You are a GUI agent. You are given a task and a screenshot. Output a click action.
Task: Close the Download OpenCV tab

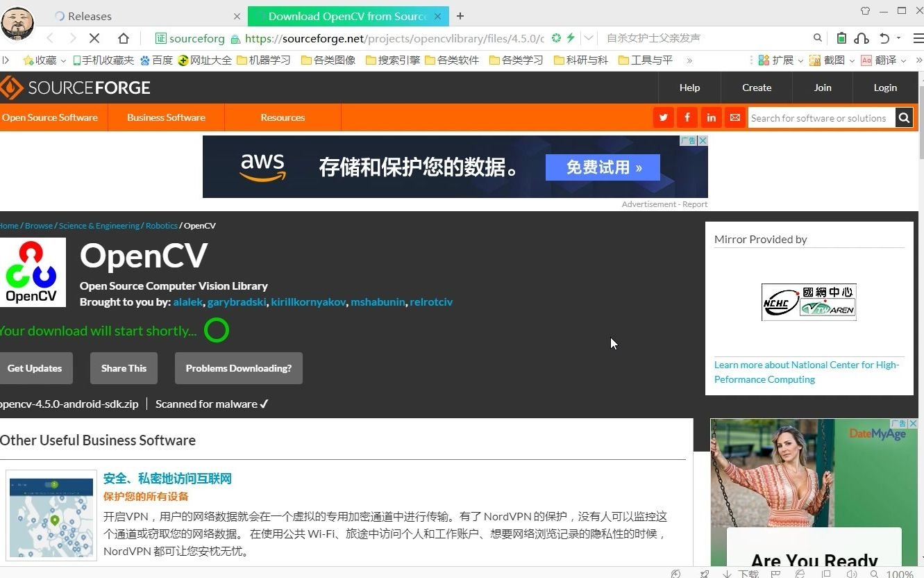[438, 16]
